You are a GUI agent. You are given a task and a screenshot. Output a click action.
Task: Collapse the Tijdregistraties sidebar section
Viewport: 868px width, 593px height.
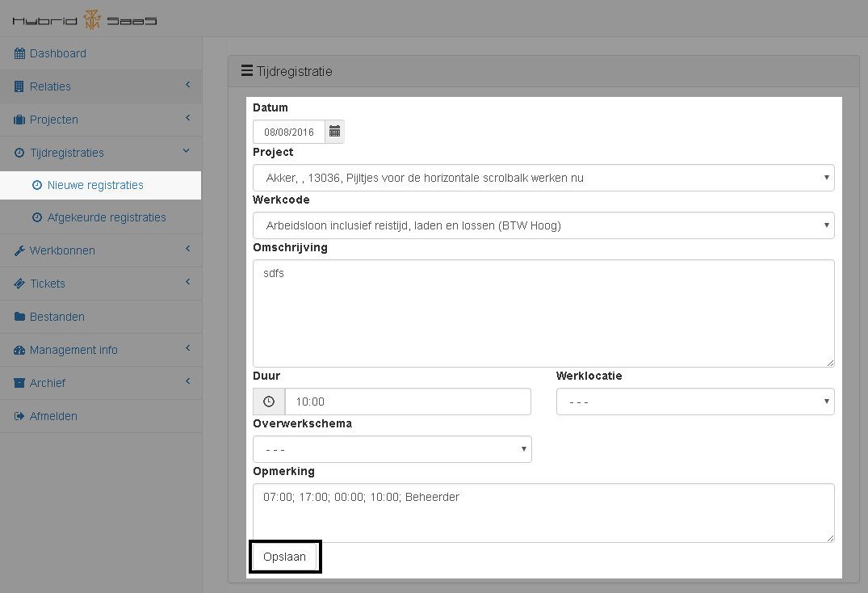[67, 153]
